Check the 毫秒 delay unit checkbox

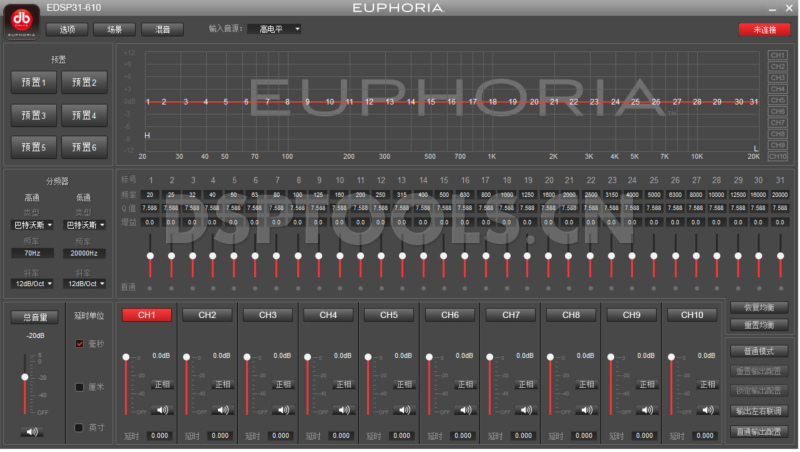(x=80, y=344)
